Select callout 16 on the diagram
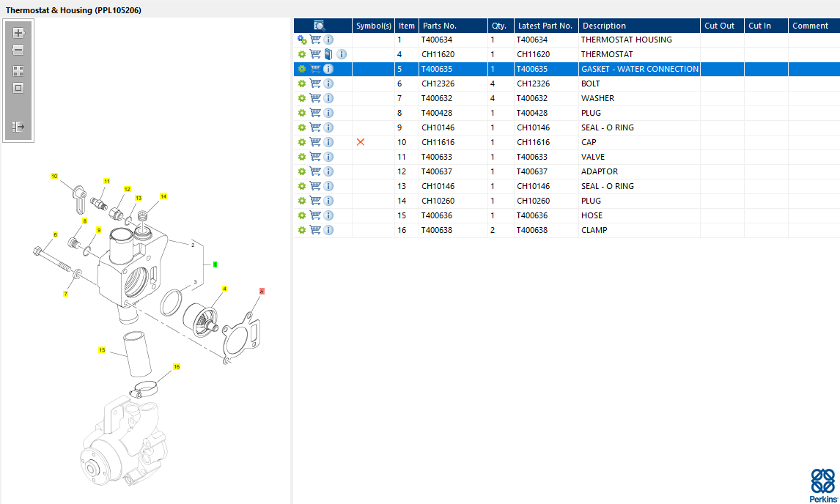 coord(176,366)
